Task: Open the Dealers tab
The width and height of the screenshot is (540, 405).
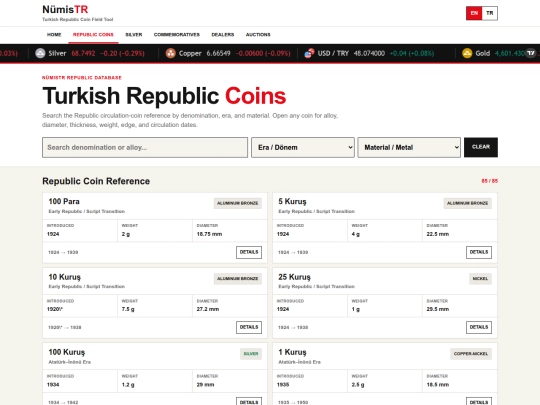Action: 223,35
